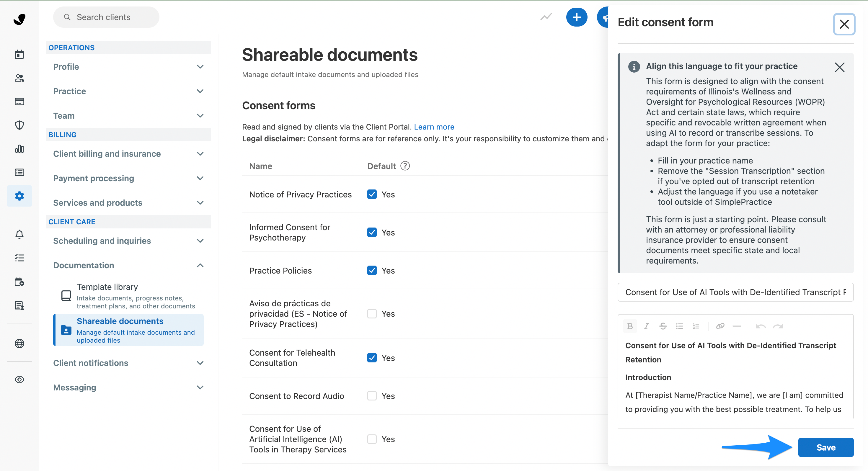Insert a link in editor

720,326
